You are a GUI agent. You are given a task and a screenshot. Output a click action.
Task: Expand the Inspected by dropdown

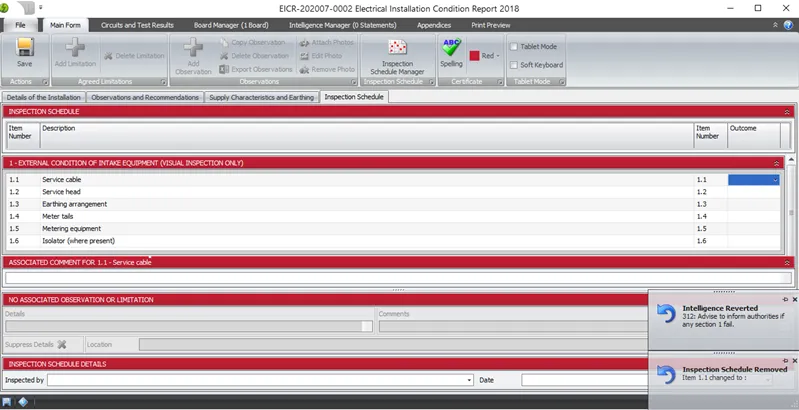coord(469,381)
